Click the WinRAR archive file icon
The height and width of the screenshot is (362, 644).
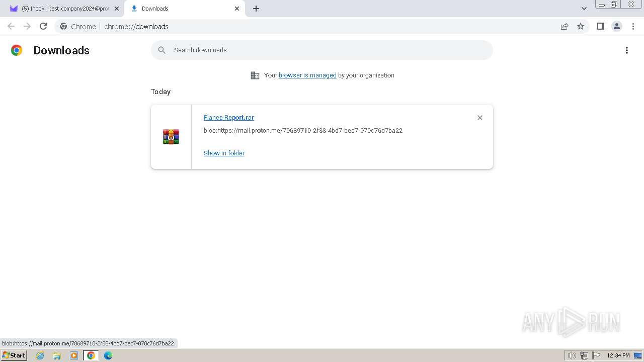pos(171,137)
